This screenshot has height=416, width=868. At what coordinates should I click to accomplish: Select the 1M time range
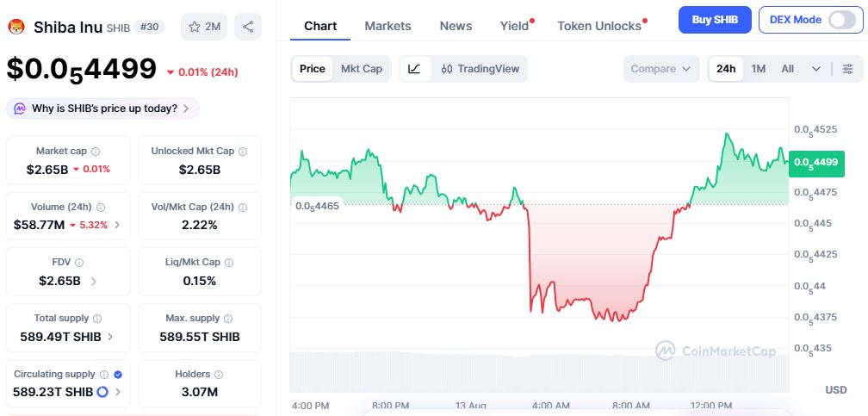coord(759,69)
